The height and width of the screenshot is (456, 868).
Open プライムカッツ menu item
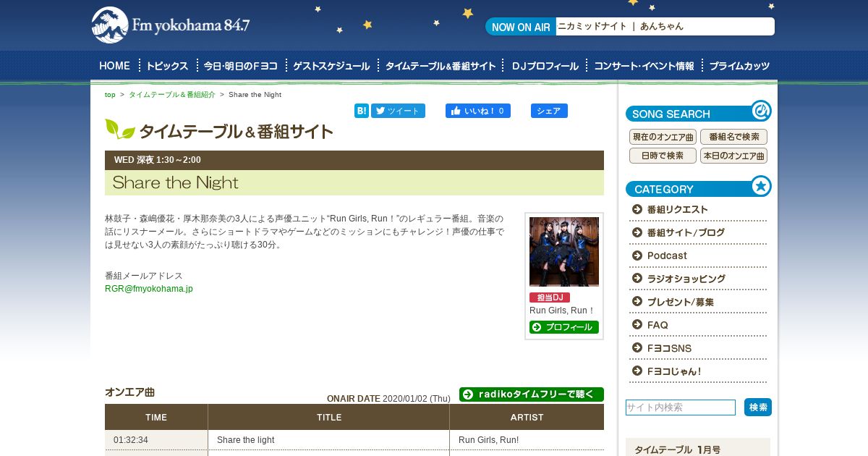(x=739, y=66)
